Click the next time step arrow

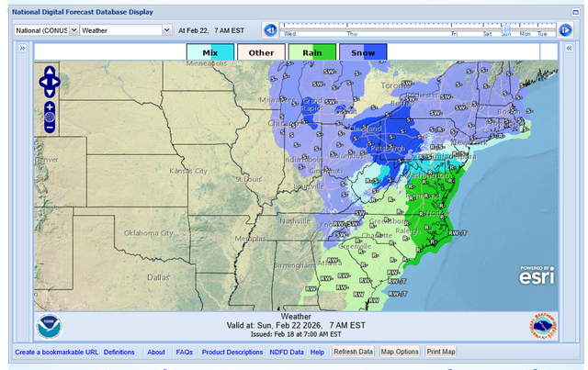coord(566,30)
